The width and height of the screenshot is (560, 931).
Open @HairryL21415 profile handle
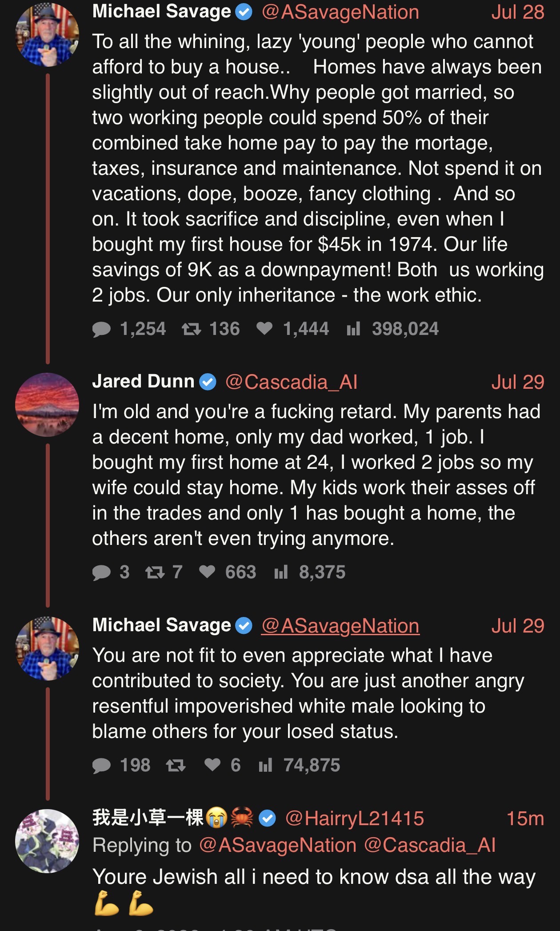coord(355,818)
